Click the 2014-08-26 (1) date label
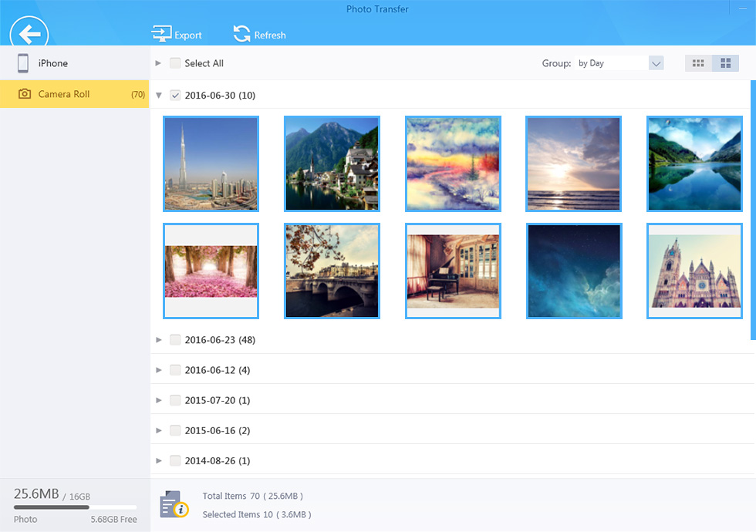This screenshot has width=756, height=532. pyautogui.click(x=218, y=461)
